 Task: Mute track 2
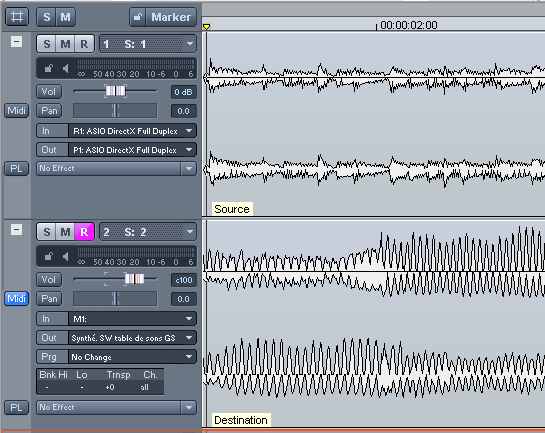coord(65,232)
